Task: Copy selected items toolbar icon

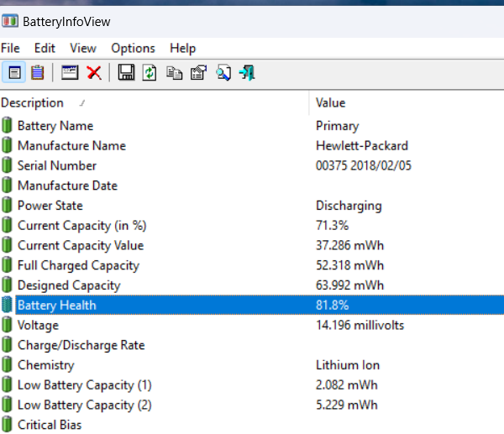Action: click(x=174, y=72)
